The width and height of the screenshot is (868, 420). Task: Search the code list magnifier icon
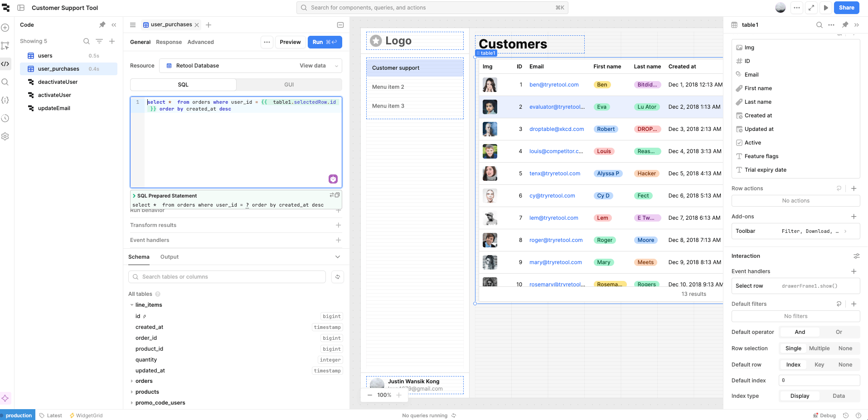pyautogui.click(x=87, y=41)
